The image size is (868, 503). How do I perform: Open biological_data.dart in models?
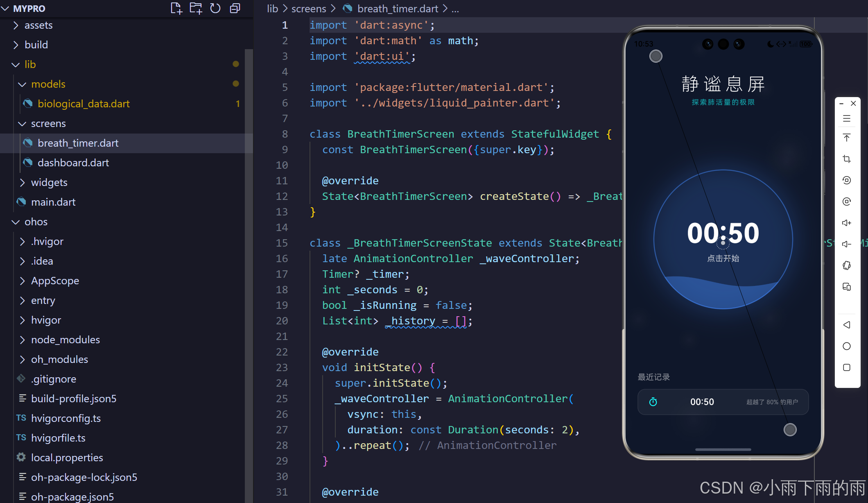[83, 104]
